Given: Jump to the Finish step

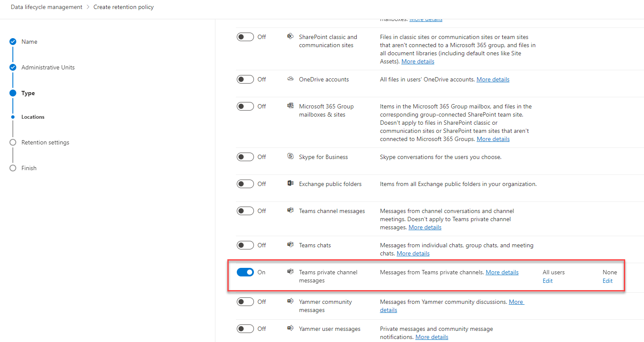Looking at the screenshot, I should (29, 168).
